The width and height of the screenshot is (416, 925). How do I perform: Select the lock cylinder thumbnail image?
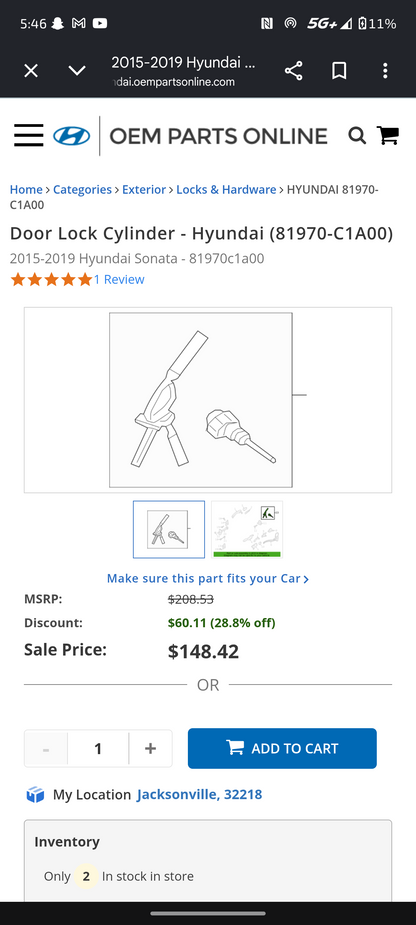(169, 529)
